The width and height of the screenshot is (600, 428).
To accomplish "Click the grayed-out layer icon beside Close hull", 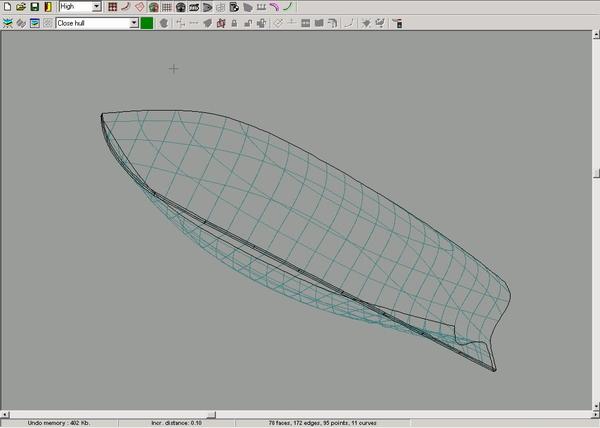I will click(x=48, y=23).
